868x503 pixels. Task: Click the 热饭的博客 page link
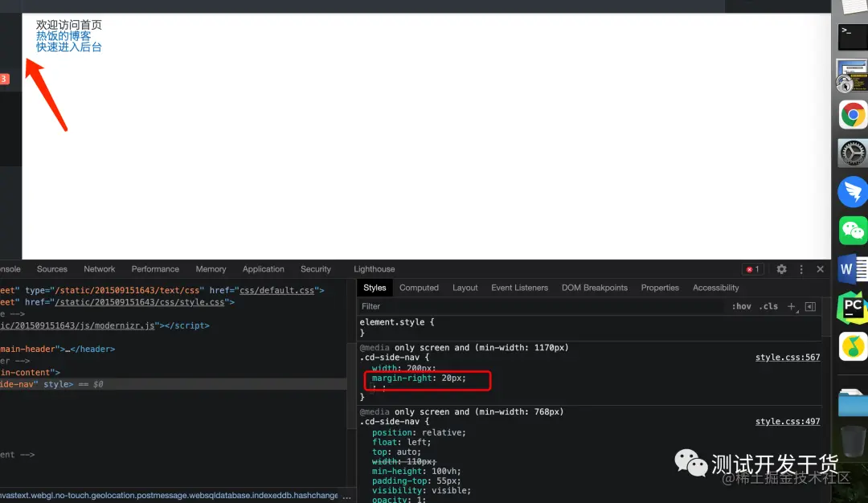coord(63,36)
